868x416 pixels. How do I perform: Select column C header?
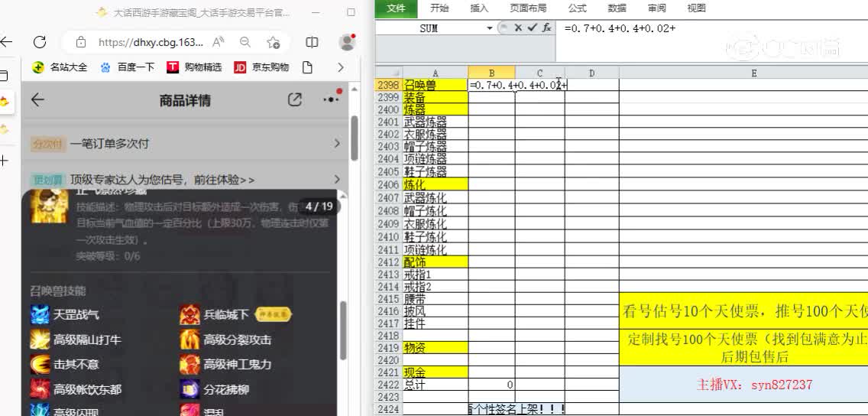[539, 73]
